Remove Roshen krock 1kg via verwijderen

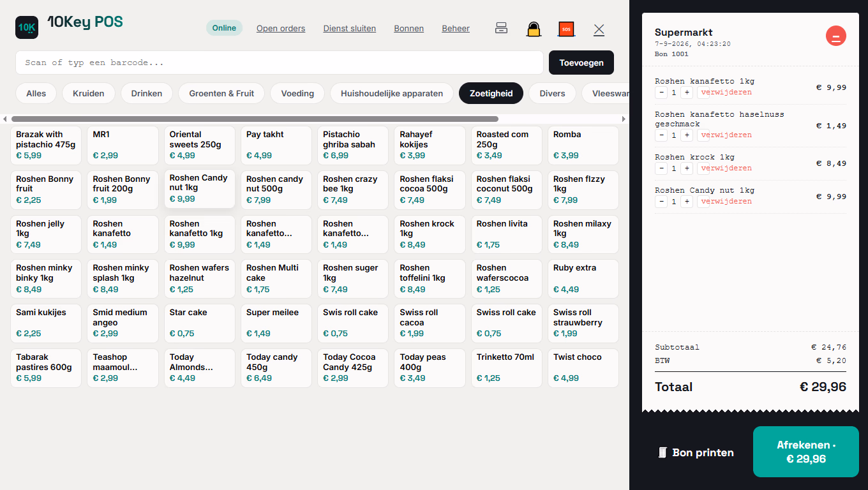coord(726,168)
